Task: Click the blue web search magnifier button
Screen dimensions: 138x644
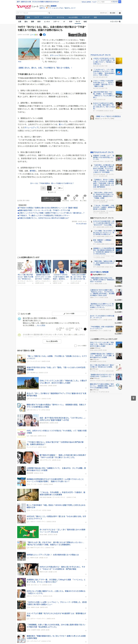Action: coord(120,2)
